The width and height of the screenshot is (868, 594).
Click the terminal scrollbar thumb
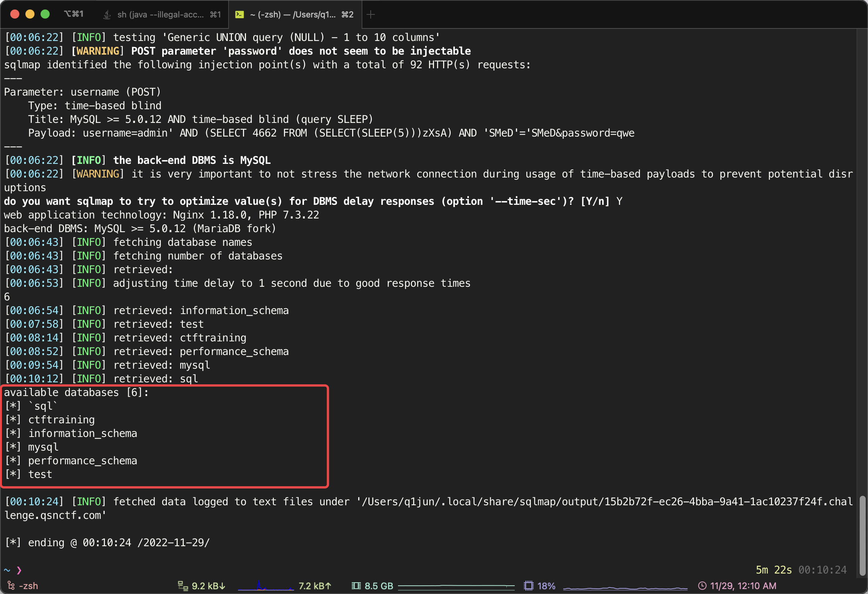863,536
